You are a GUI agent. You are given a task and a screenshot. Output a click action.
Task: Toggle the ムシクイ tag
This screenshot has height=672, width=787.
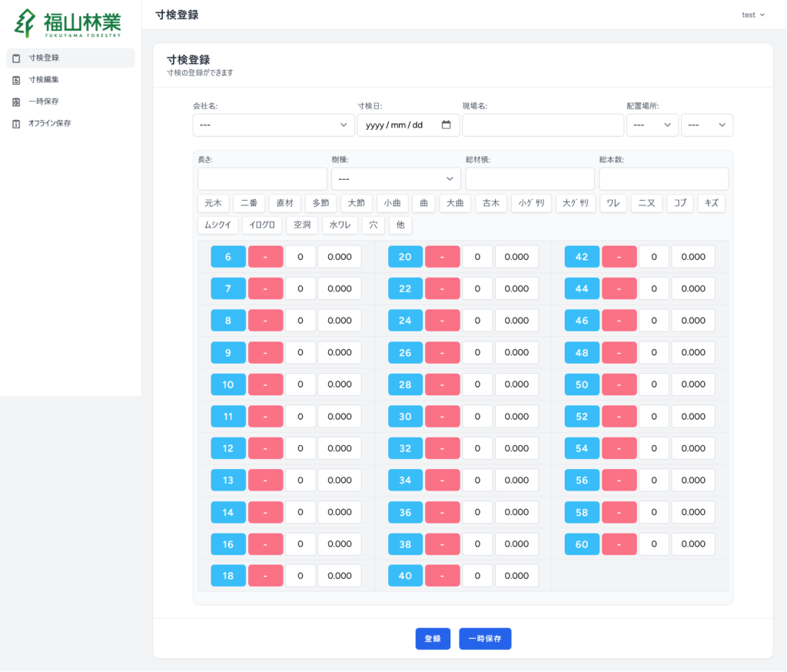pos(218,225)
